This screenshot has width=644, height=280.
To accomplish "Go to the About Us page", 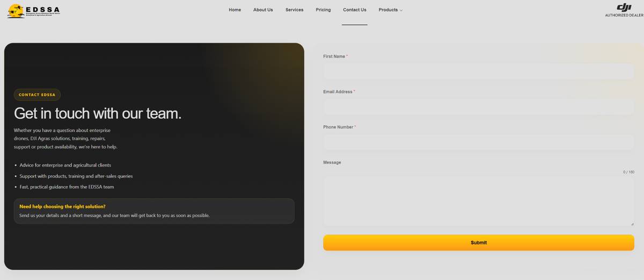I will (263, 10).
